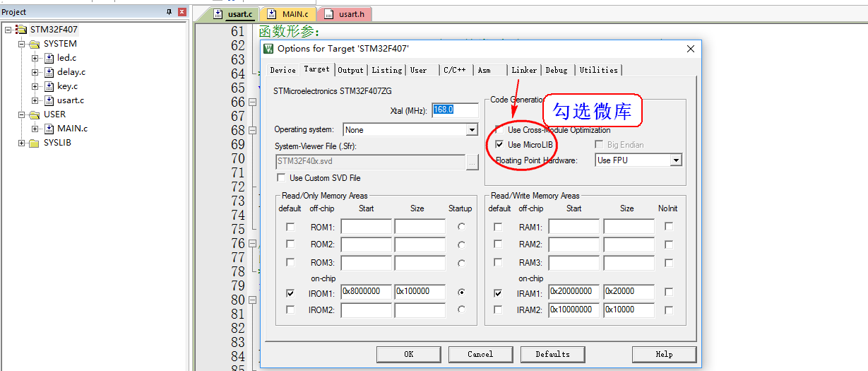Open the Listing tab
This screenshot has width=868, height=371.
point(387,70)
